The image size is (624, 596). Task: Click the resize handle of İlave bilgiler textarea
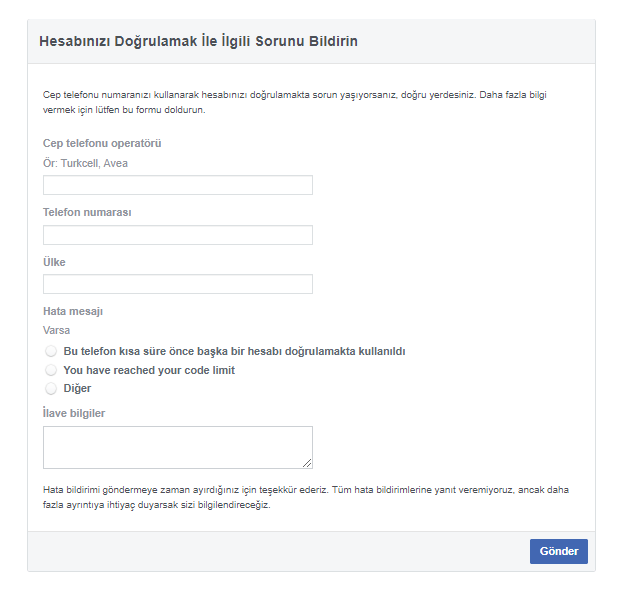[307, 463]
